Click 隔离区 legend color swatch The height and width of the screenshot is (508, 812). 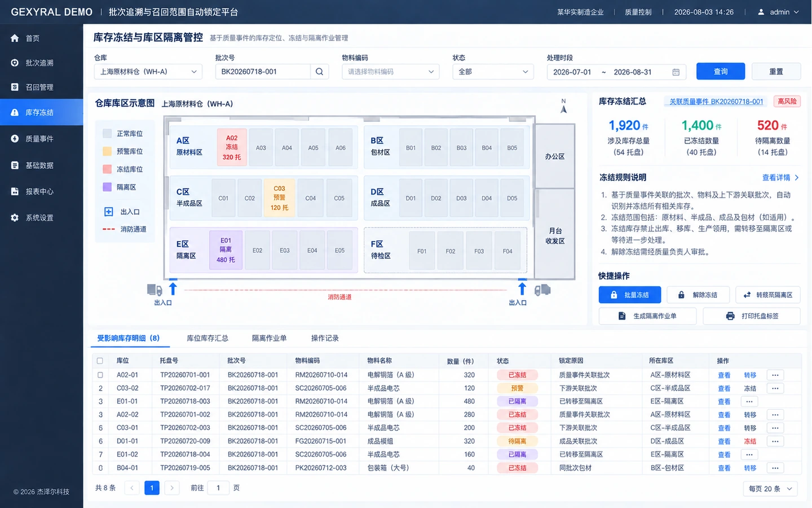107,187
